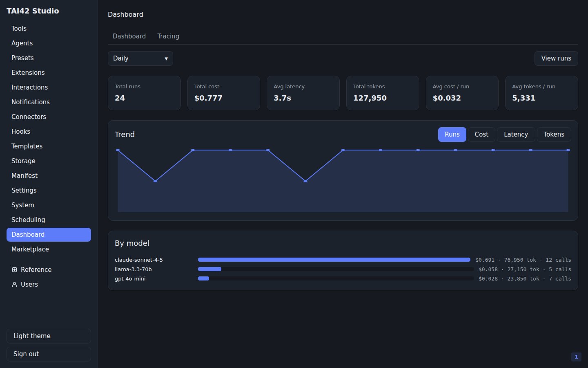Open the Reference link

(x=49, y=269)
